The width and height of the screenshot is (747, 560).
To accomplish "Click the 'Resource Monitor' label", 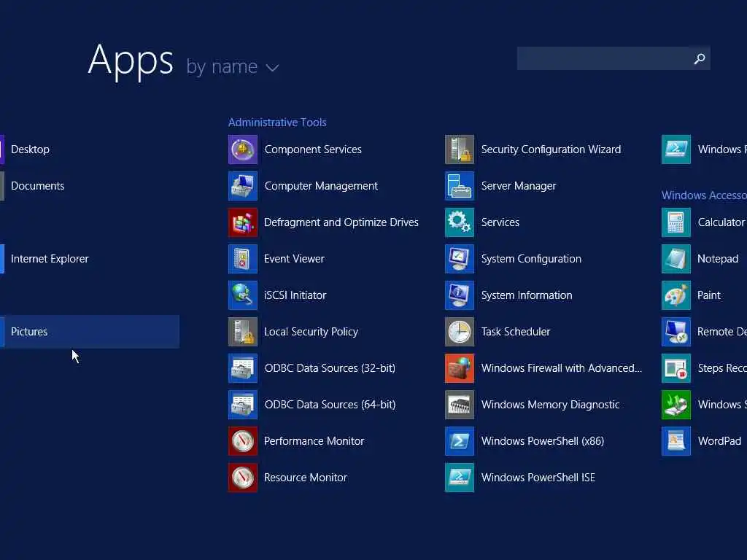I will click(x=306, y=478).
